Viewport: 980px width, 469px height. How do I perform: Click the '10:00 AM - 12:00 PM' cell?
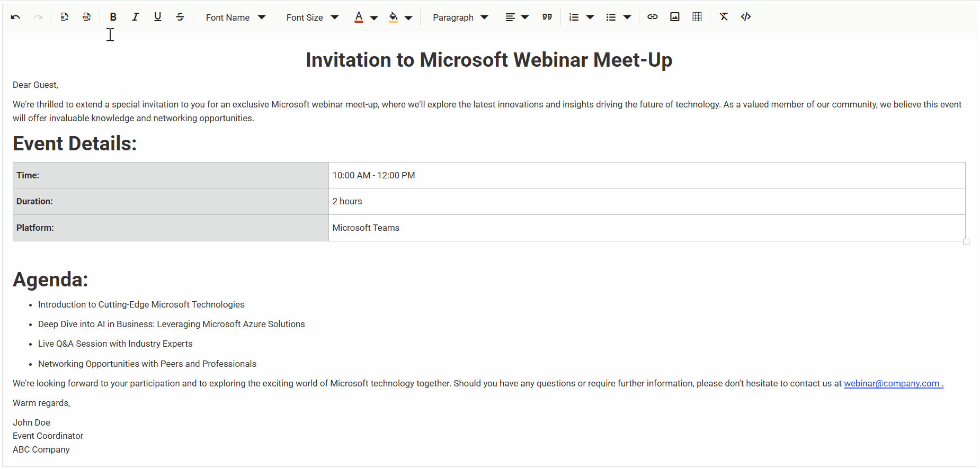tap(647, 175)
